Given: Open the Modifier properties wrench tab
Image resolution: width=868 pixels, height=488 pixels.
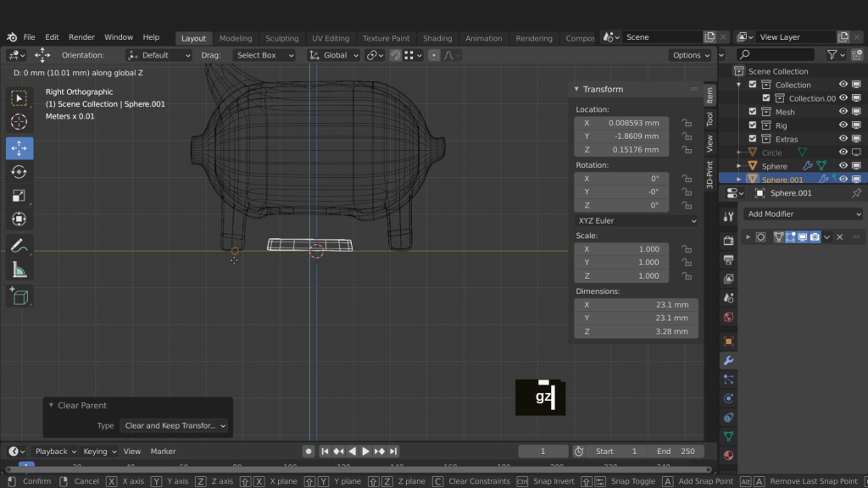Looking at the screenshot, I should [x=728, y=360].
